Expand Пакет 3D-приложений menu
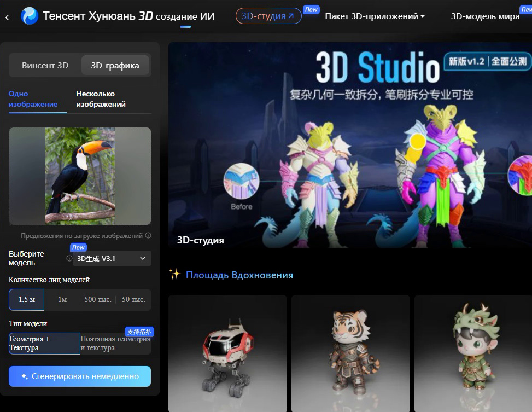Screen dimensions: 532x412 375,16
